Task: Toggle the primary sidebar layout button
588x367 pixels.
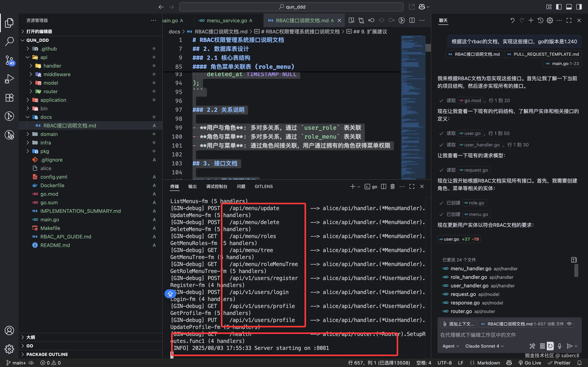Action: tap(559, 7)
